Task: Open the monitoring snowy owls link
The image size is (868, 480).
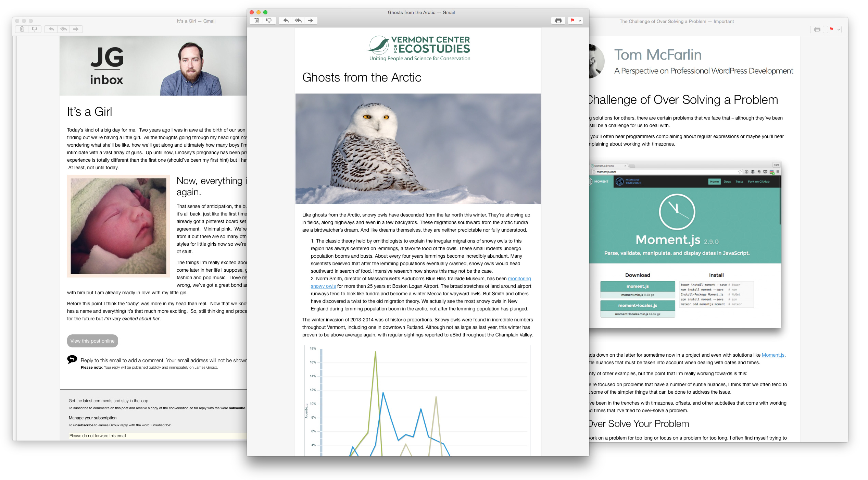Action: click(x=519, y=279)
